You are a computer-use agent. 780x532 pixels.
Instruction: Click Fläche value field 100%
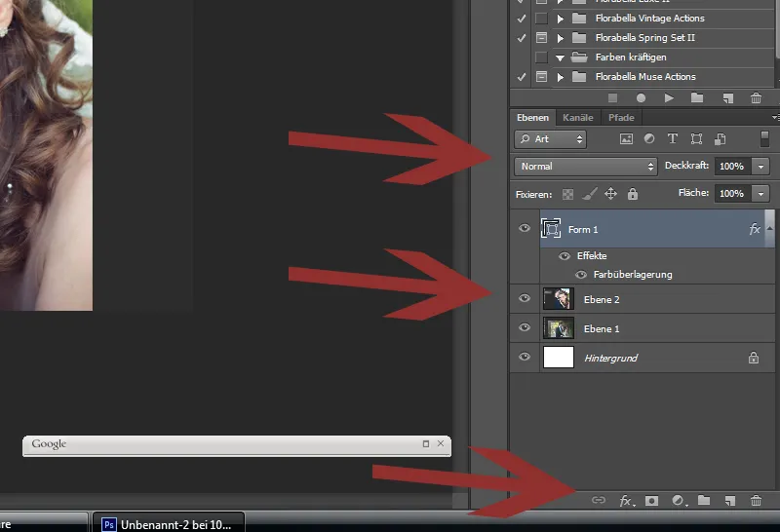pos(732,194)
